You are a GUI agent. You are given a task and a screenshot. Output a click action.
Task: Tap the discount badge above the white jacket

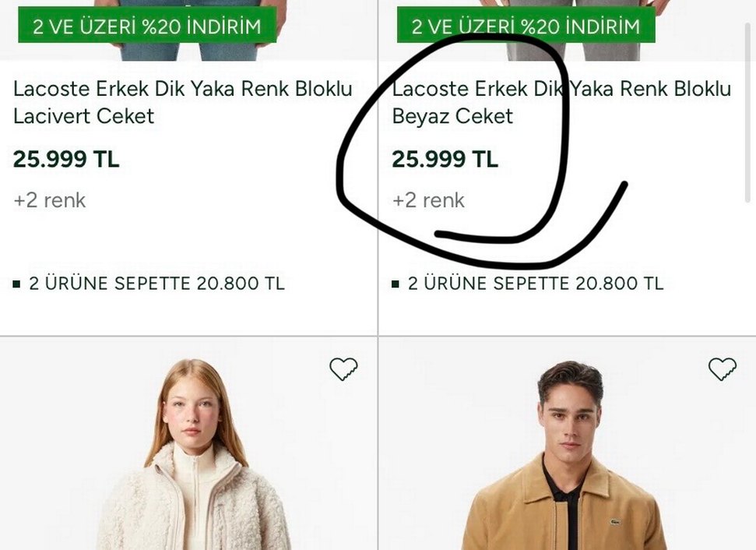click(516, 23)
